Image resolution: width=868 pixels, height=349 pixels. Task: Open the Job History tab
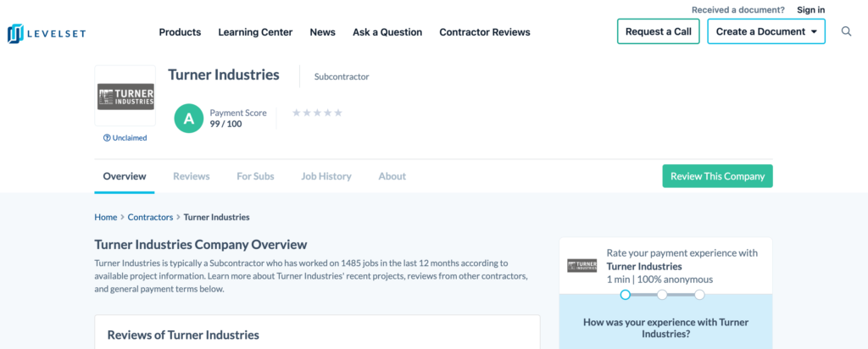tap(325, 176)
